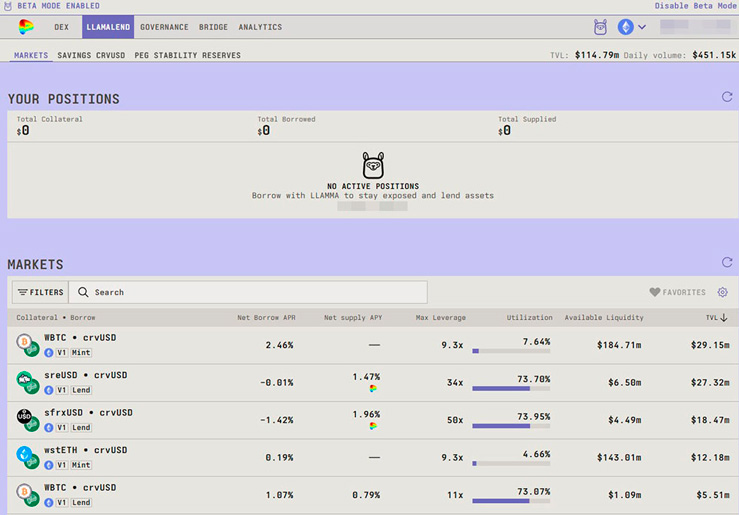Sort by Max Leverage column
Image resolution: width=739 pixels, height=515 pixels.
[441, 318]
